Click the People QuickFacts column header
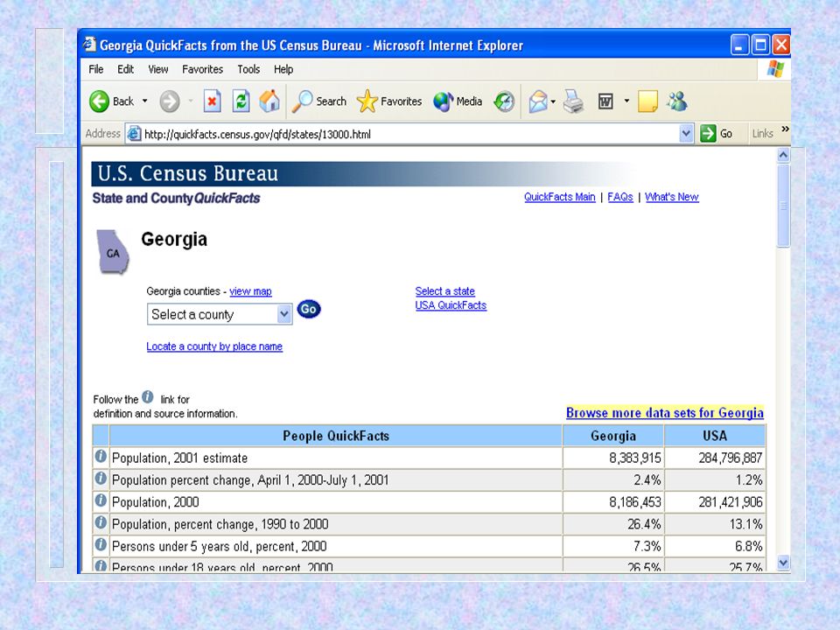 tap(336, 436)
